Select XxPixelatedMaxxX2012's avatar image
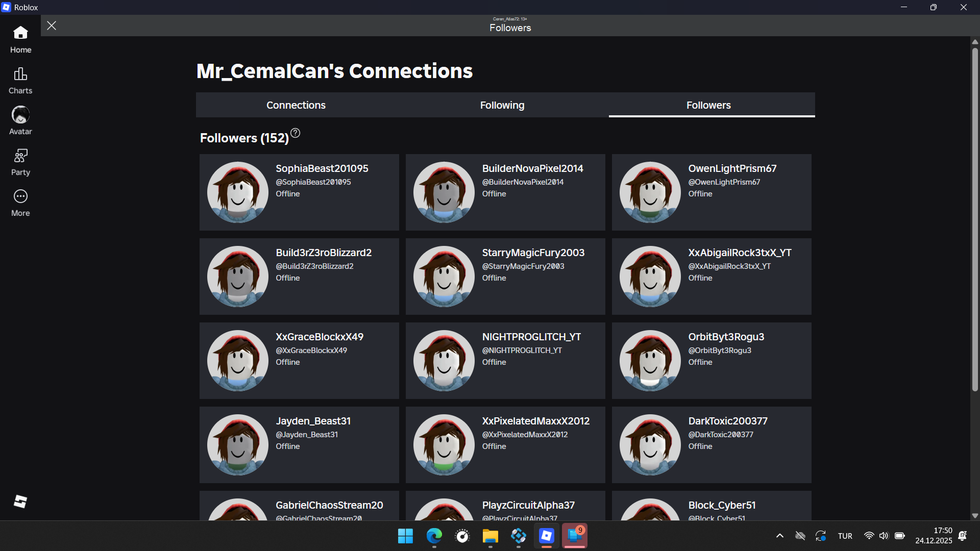 444,445
